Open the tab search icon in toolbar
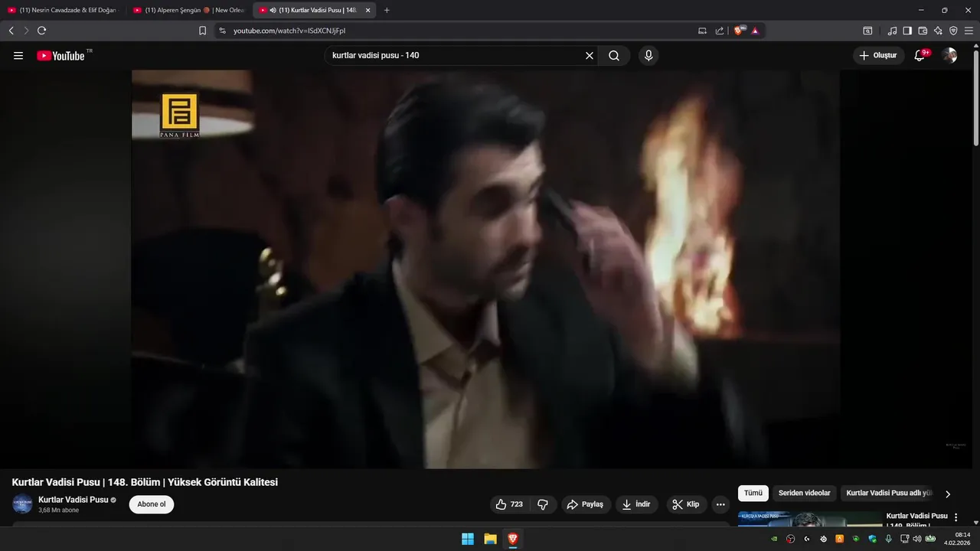This screenshot has height=551, width=980. coord(867,31)
